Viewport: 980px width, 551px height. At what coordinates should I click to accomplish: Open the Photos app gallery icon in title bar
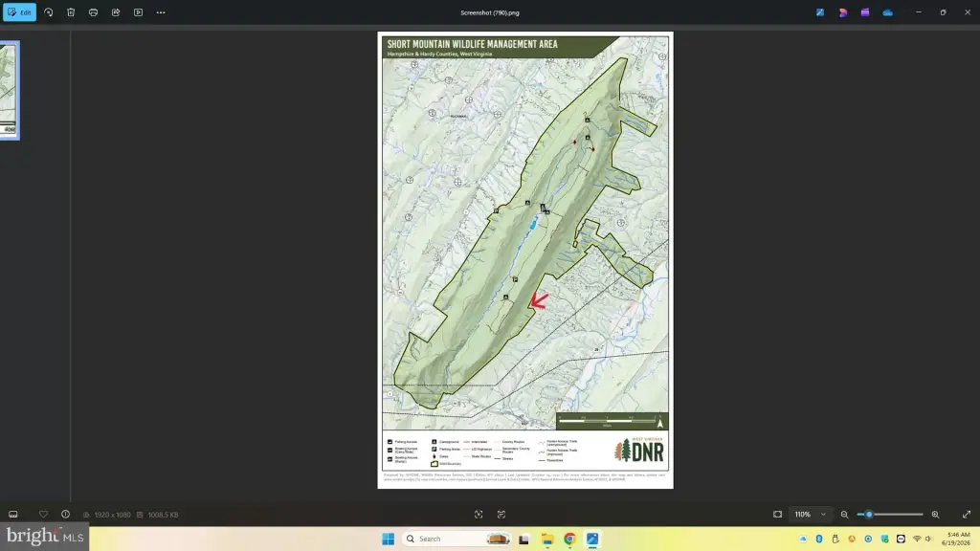point(820,12)
